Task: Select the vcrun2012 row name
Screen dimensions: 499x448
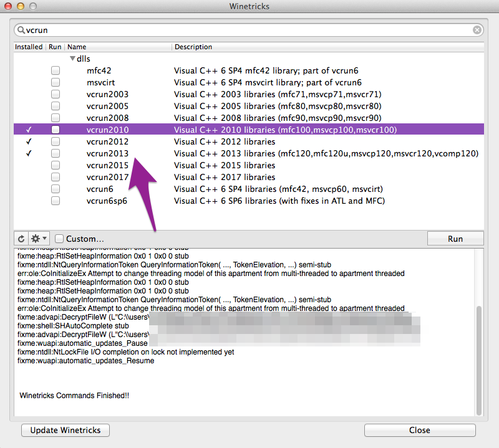Action: tap(107, 141)
